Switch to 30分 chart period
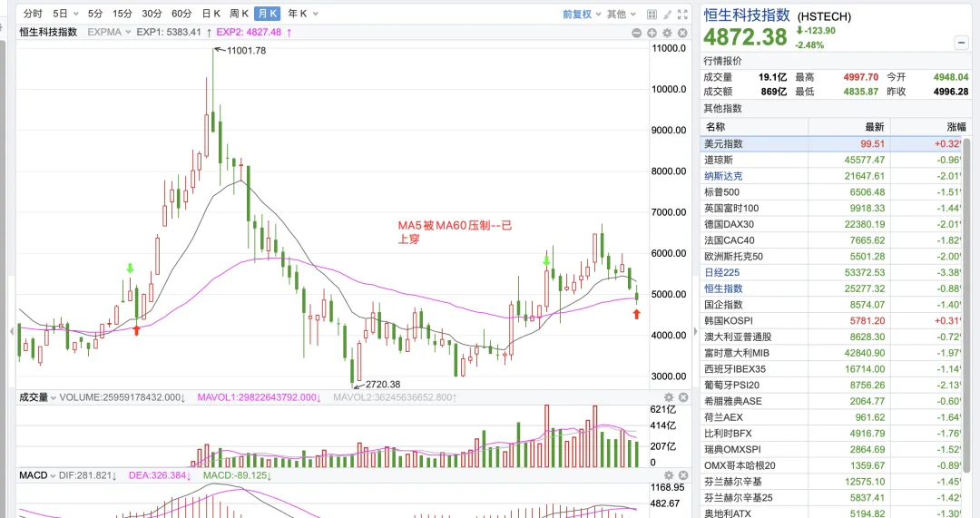Screen dimensions: 980x518 coord(152,14)
